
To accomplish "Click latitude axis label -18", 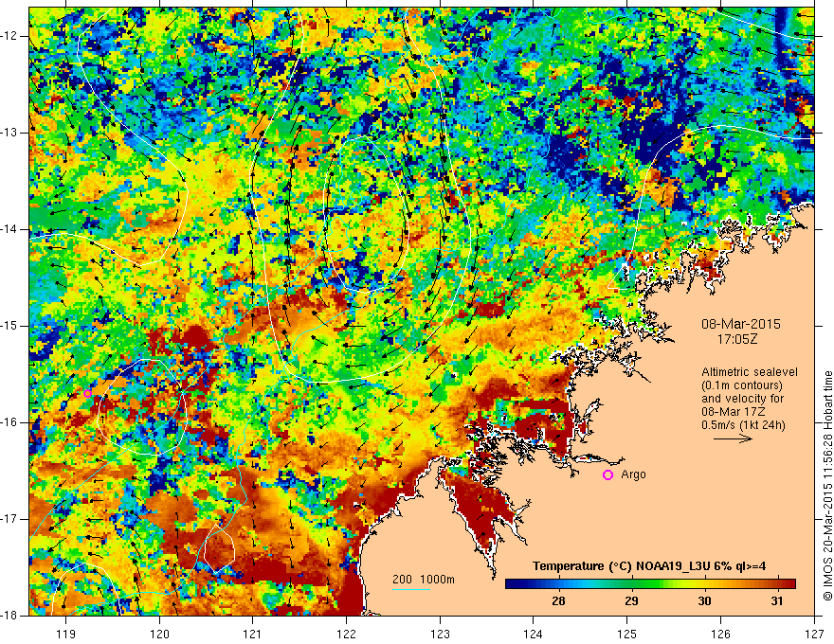I will [9, 616].
